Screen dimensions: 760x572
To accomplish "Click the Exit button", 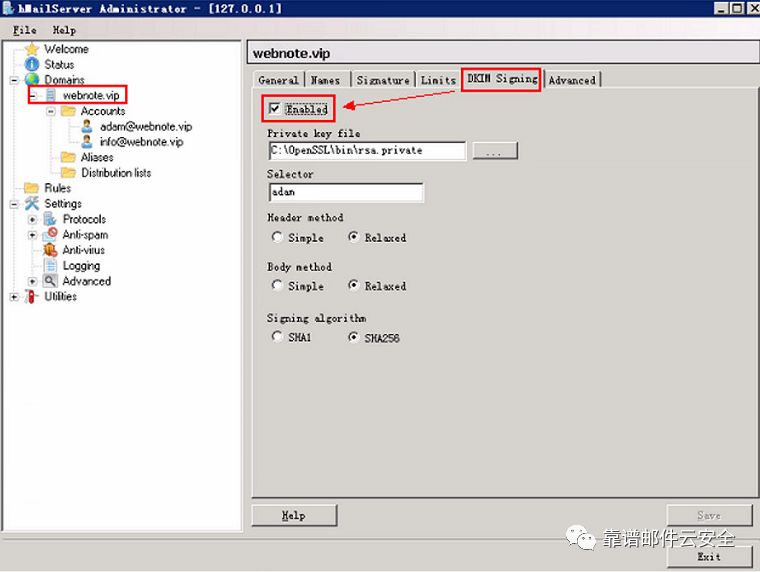I will [709, 556].
